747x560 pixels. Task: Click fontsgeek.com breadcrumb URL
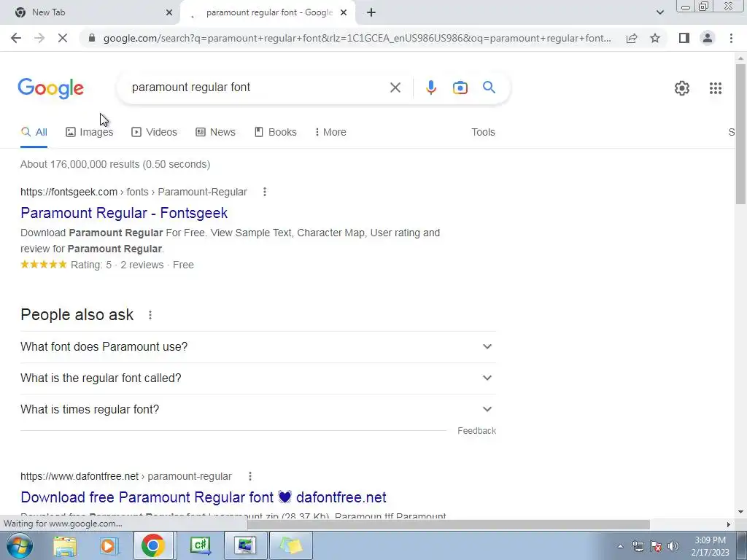(134, 192)
